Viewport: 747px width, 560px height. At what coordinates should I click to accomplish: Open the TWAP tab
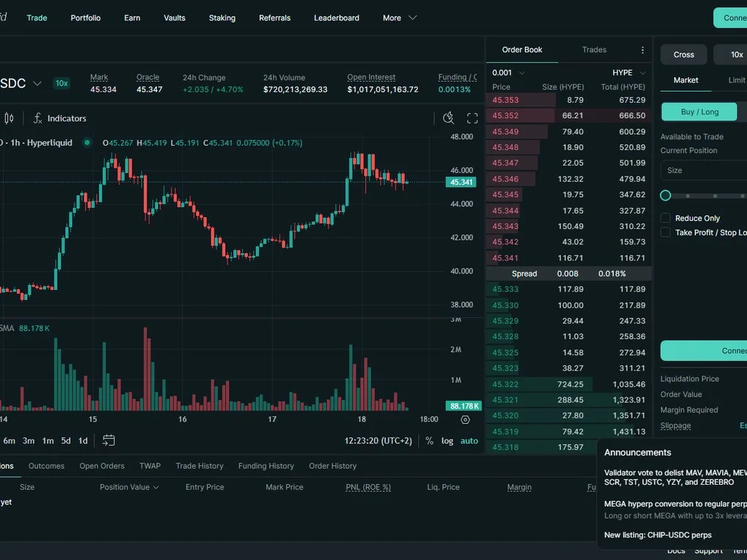[x=150, y=466]
